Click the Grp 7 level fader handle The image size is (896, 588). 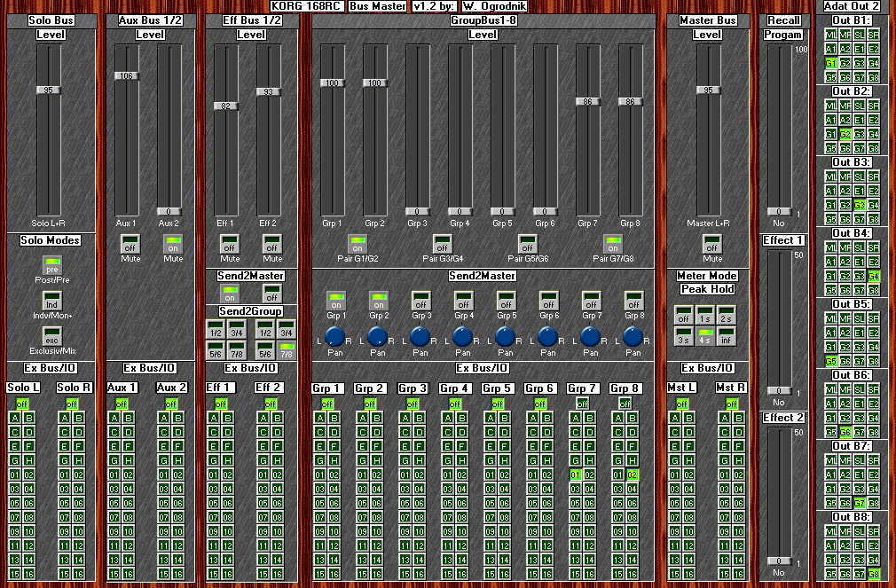click(587, 101)
